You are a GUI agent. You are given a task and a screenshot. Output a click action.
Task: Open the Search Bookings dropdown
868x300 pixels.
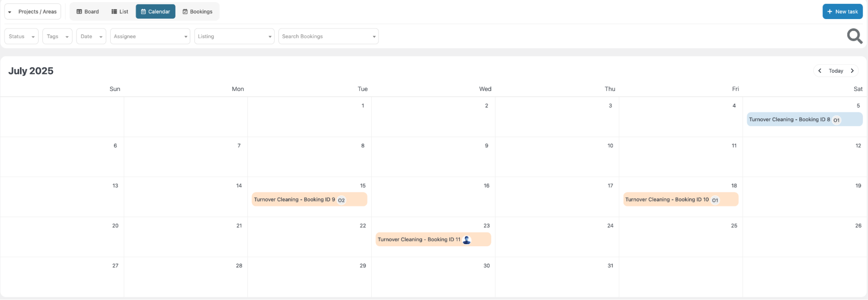pyautogui.click(x=329, y=36)
